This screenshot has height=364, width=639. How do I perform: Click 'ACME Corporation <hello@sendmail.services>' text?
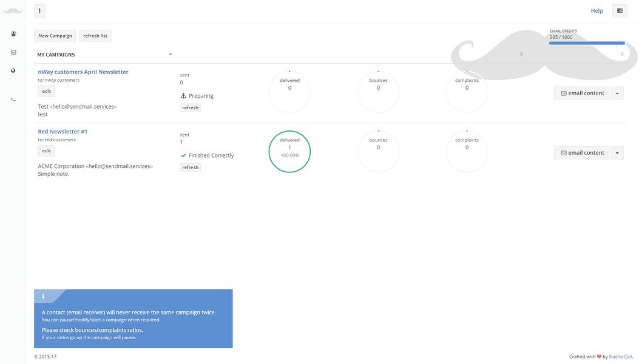pyautogui.click(x=95, y=166)
